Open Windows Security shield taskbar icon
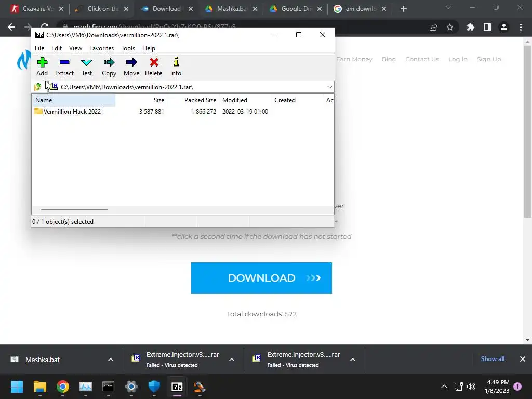Screen dimensions: 532x399 point(154,387)
